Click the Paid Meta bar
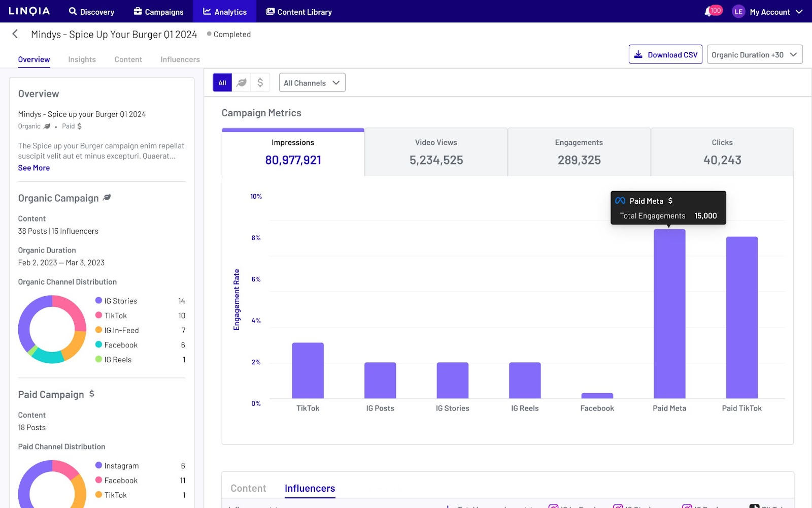The image size is (812, 508). (x=669, y=313)
